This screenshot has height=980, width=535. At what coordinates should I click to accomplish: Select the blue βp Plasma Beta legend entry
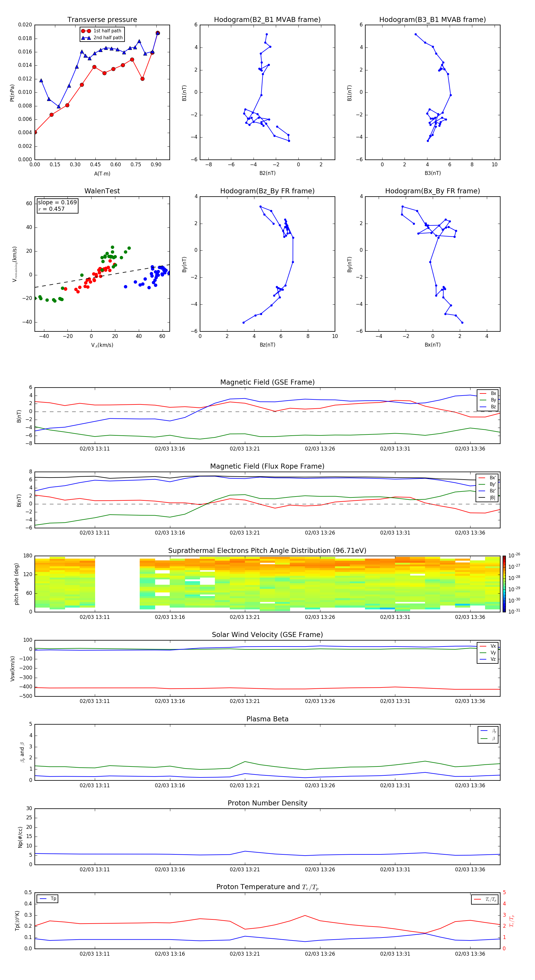click(489, 731)
